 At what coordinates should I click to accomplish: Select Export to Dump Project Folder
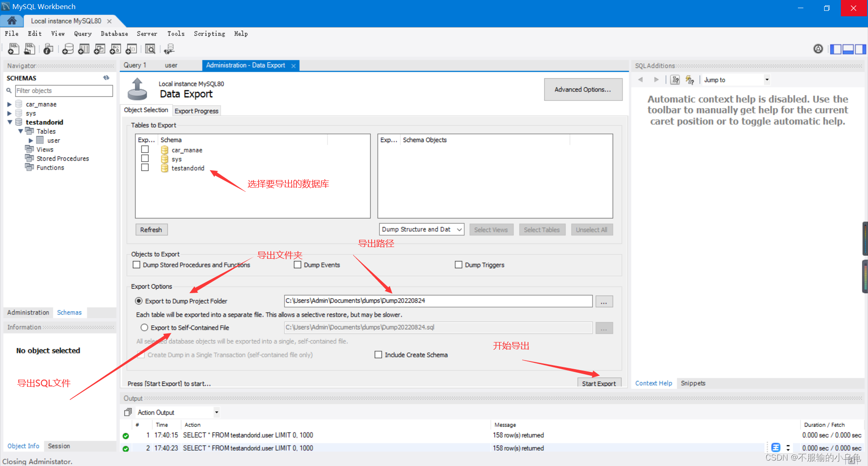[x=139, y=301]
